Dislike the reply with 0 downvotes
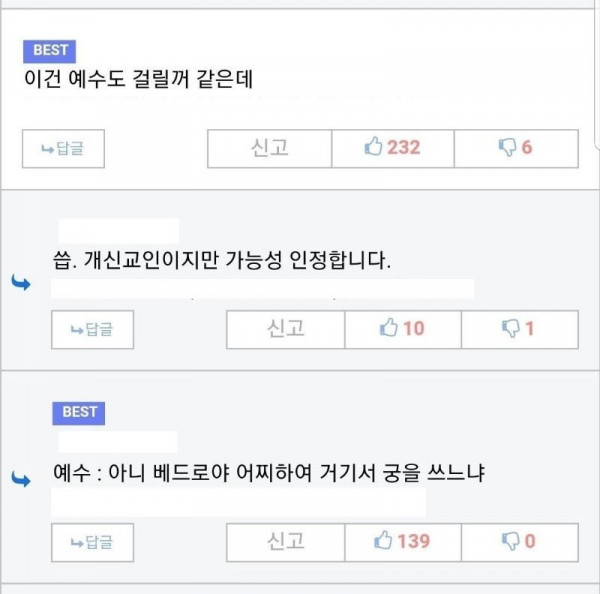This screenshot has height=594, width=600. [520, 542]
